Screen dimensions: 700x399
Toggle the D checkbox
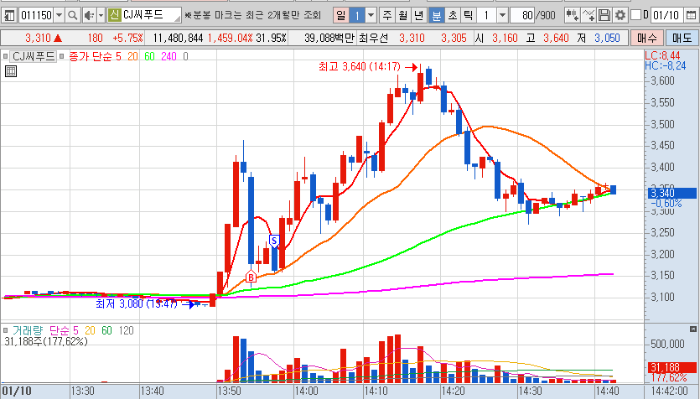(636, 15)
